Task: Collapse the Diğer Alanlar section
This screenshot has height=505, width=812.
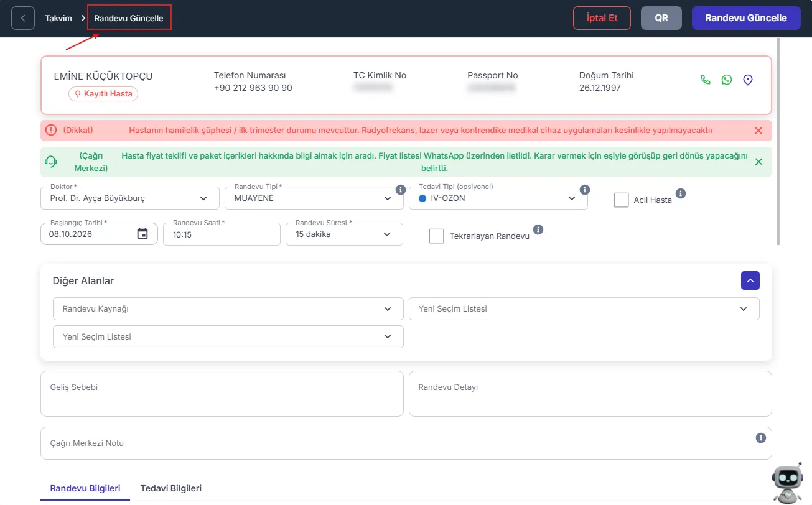Action: point(750,280)
